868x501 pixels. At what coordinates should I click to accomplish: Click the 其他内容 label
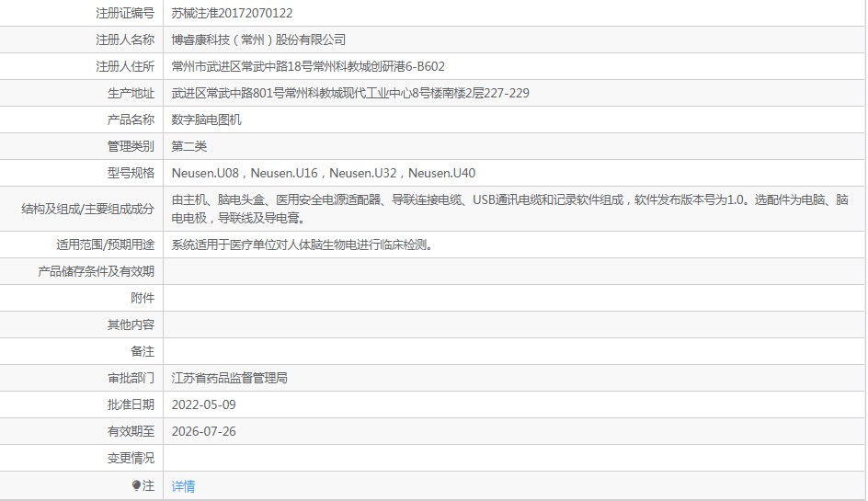131,325
